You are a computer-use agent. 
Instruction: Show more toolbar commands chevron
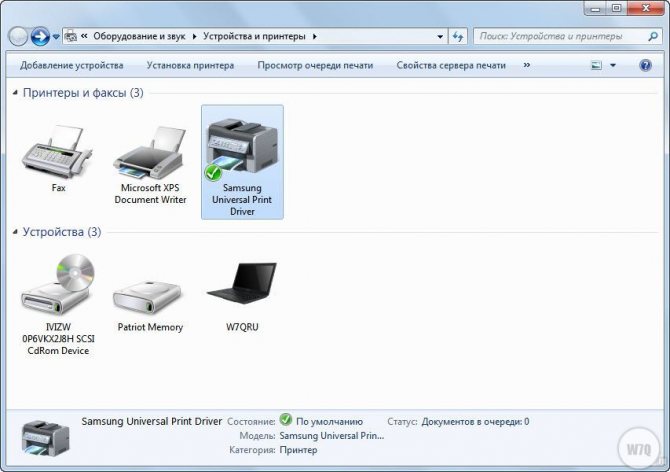[x=527, y=65]
